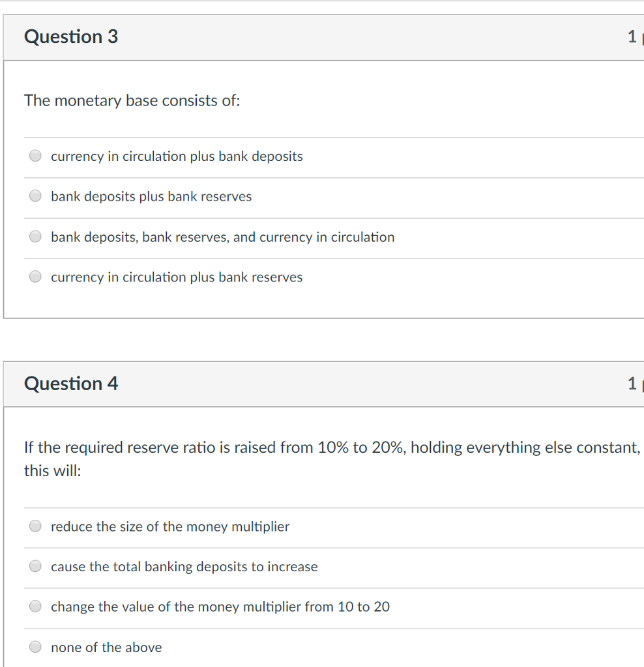Select "reduce the size of the money multiplier"
The height and width of the screenshot is (667, 644).
coord(35,526)
